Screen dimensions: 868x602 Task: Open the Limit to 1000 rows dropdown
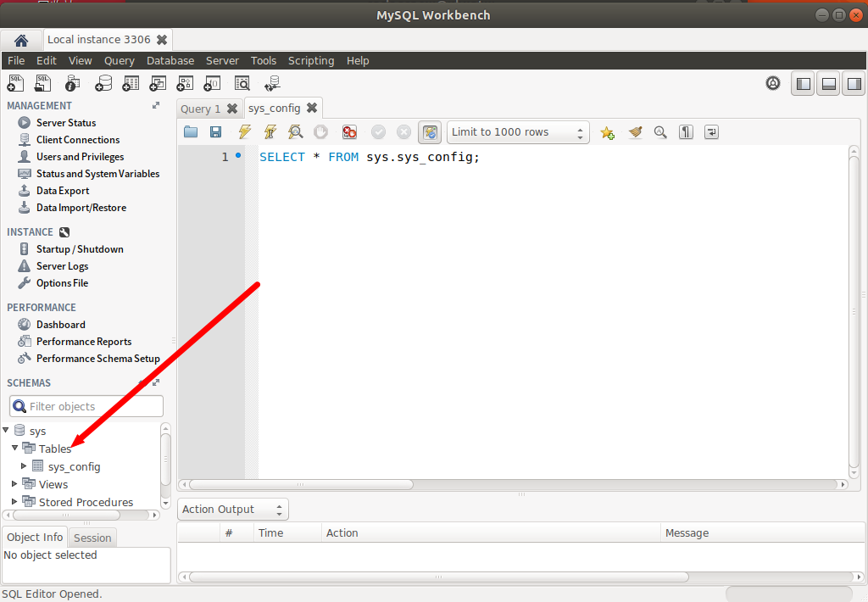tap(518, 131)
